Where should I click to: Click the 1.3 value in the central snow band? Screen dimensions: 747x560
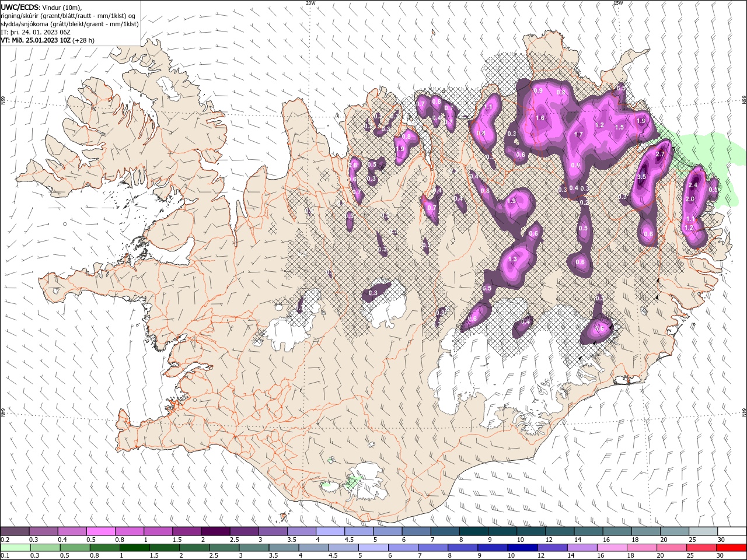512,259
